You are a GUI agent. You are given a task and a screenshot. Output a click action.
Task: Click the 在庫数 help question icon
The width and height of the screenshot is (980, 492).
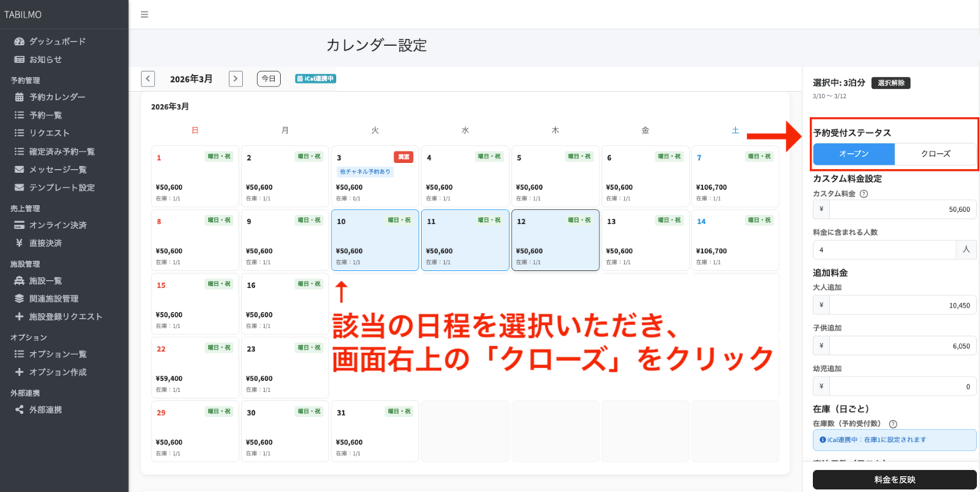[x=893, y=424]
